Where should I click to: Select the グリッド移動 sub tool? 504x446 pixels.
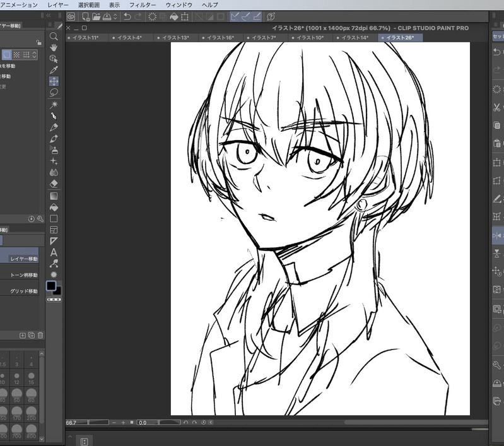point(20,289)
